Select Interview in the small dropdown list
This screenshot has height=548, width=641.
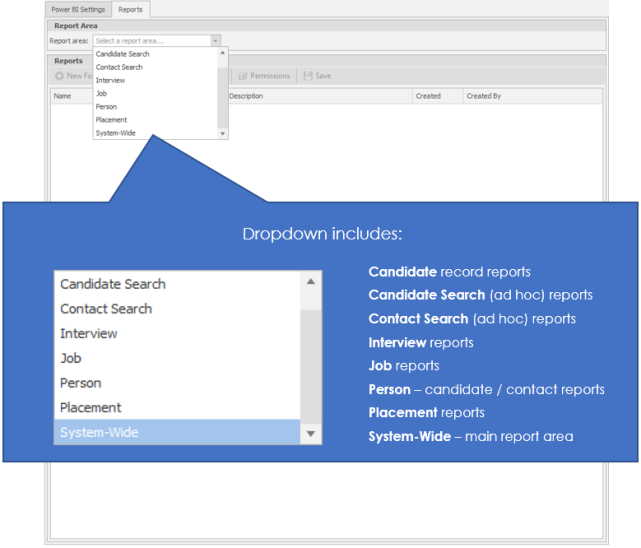[110, 80]
